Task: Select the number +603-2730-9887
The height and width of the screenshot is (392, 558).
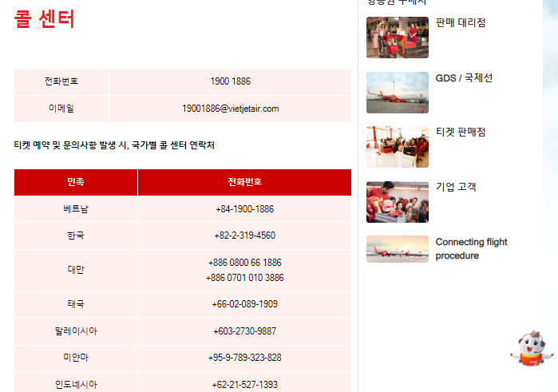Action: pyautogui.click(x=244, y=331)
